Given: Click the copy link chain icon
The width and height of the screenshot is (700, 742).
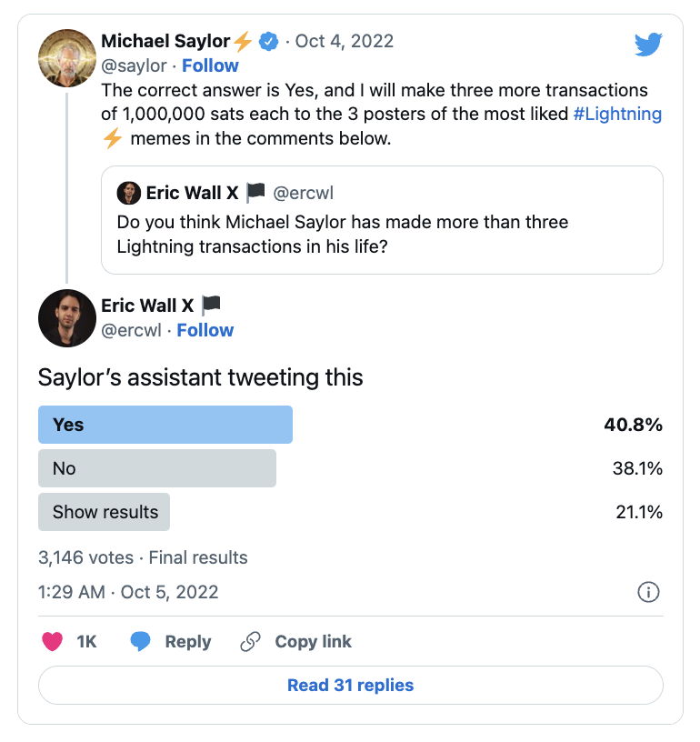Looking at the screenshot, I should click(x=250, y=642).
